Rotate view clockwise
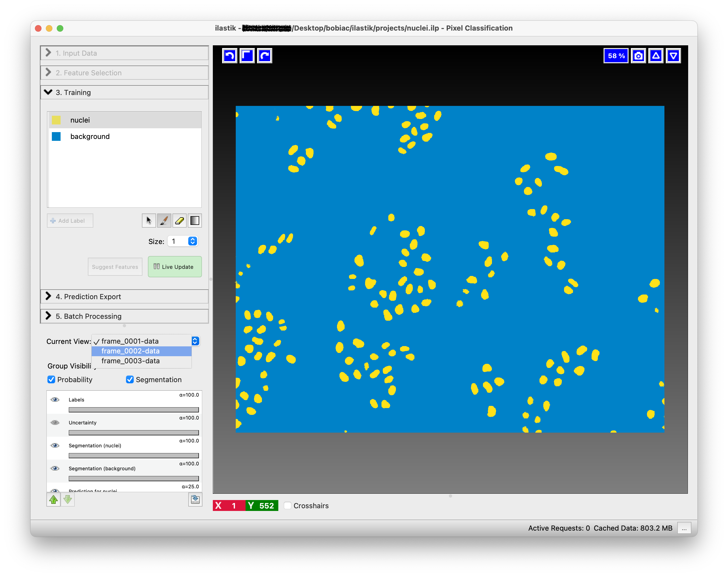The height and width of the screenshot is (577, 728). coord(265,56)
